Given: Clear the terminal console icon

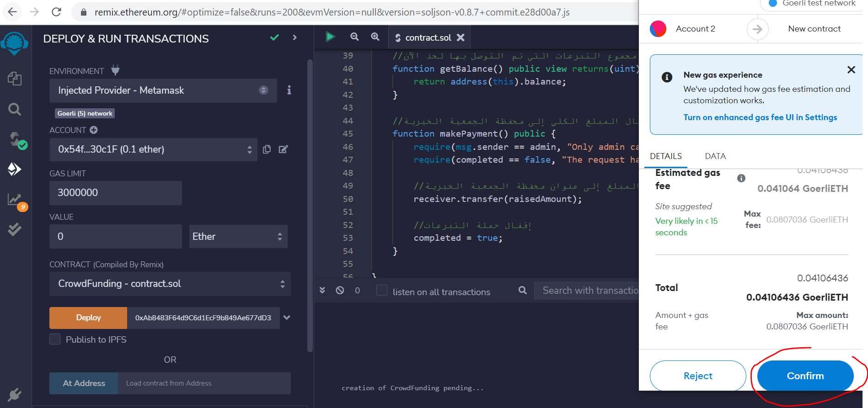Looking at the screenshot, I should click(340, 290).
